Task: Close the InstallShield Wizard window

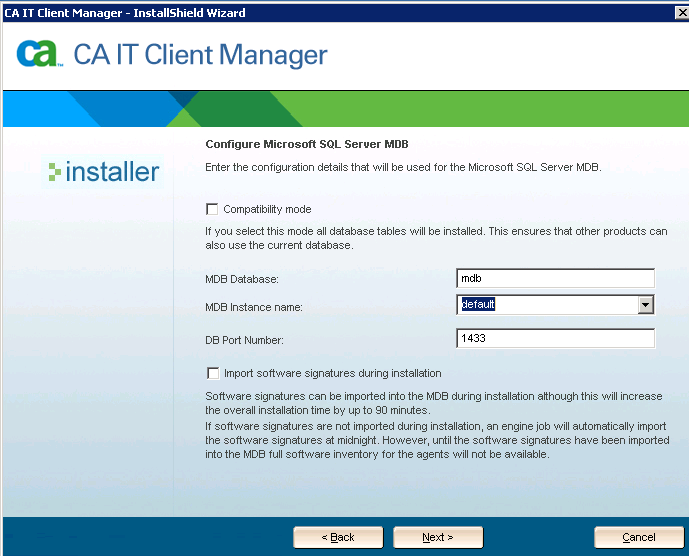Action: tap(682, 13)
